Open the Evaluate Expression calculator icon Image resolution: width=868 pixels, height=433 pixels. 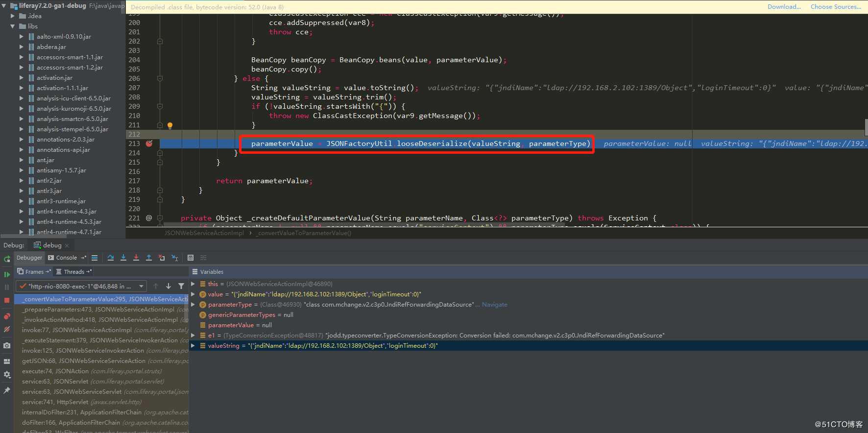pyautogui.click(x=191, y=258)
